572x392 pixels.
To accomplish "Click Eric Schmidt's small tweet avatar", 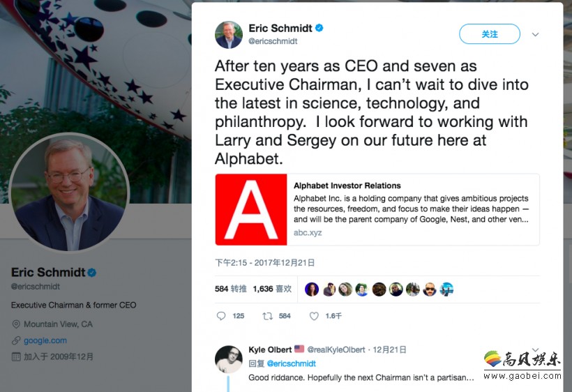I will click(229, 35).
